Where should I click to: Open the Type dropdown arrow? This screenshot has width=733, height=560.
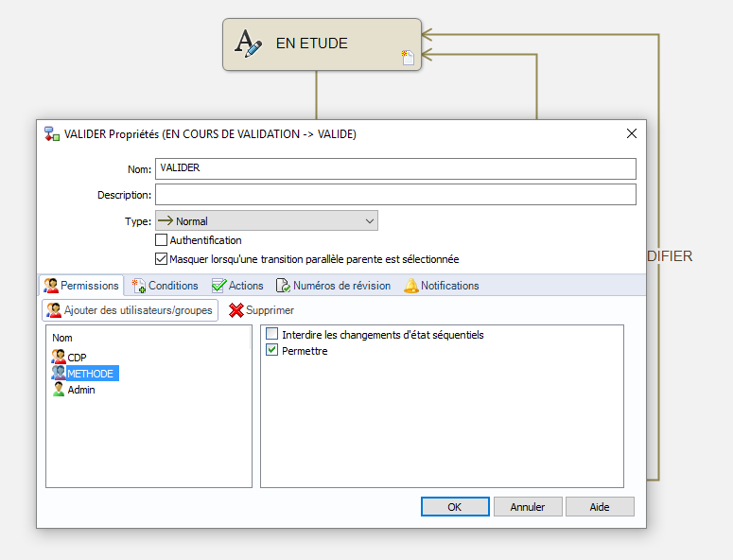pos(369,220)
